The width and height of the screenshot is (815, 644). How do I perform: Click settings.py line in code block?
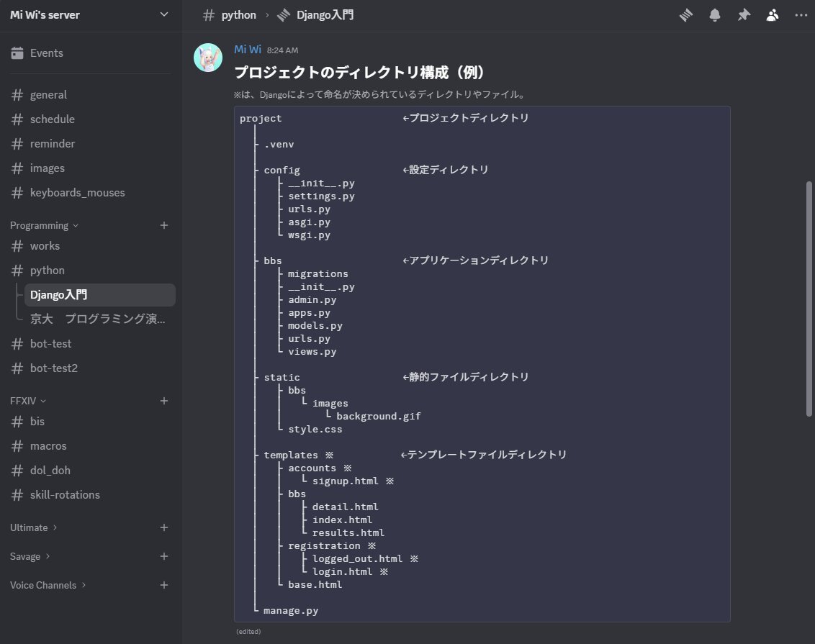click(321, 196)
